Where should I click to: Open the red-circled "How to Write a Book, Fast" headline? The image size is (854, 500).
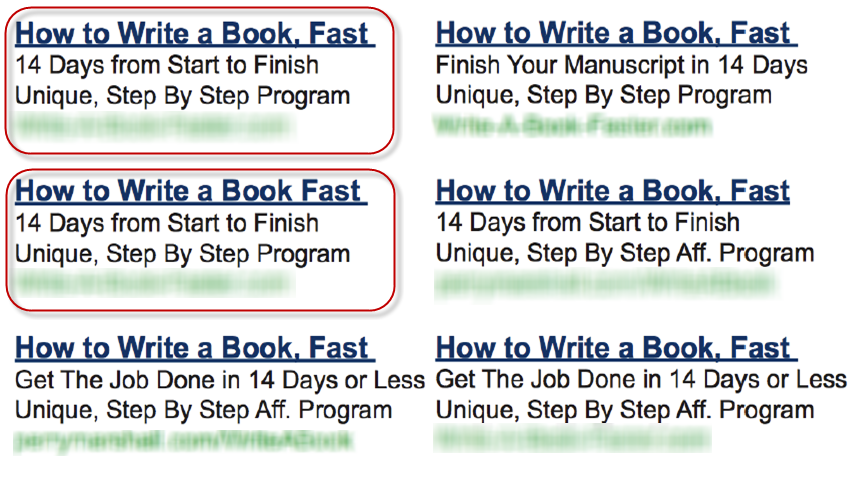coord(194,34)
